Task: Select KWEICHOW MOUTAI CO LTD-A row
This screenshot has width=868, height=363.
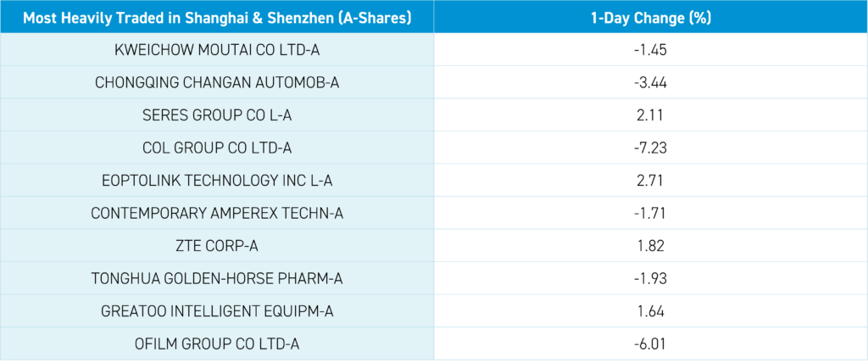Action: [x=217, y=50]
